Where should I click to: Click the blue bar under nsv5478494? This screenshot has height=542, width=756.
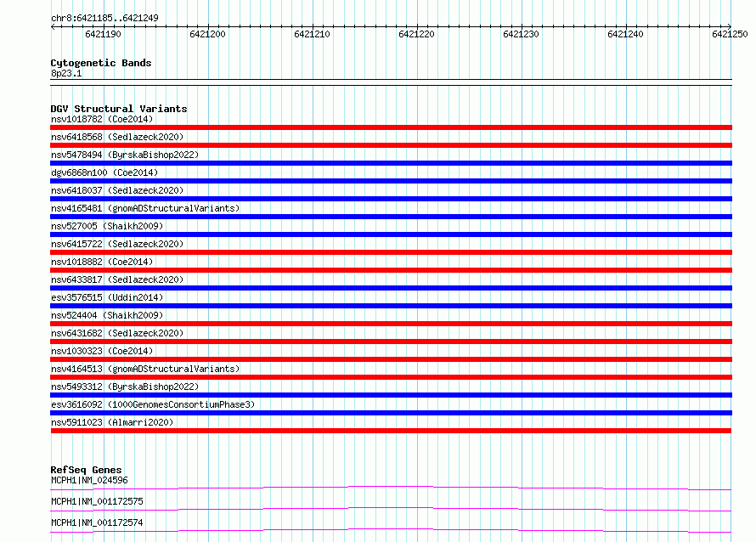pos(391,163)
